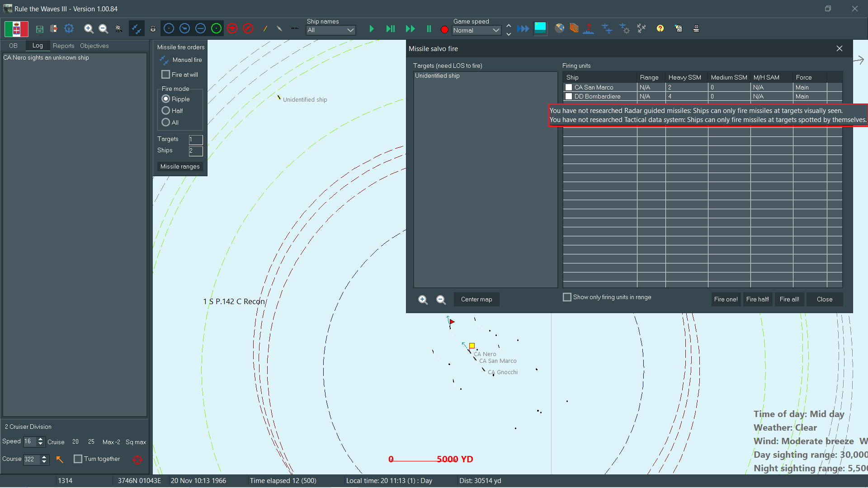The width and height of the screenshot is (868, 488).
Task: Click the airplane with gear icon
Action: click(624, 28)
